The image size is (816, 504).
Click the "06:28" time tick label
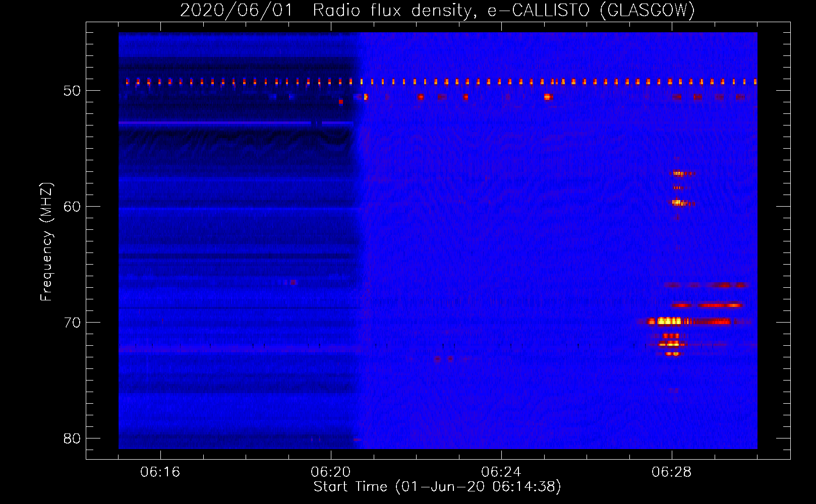point(672,472)
